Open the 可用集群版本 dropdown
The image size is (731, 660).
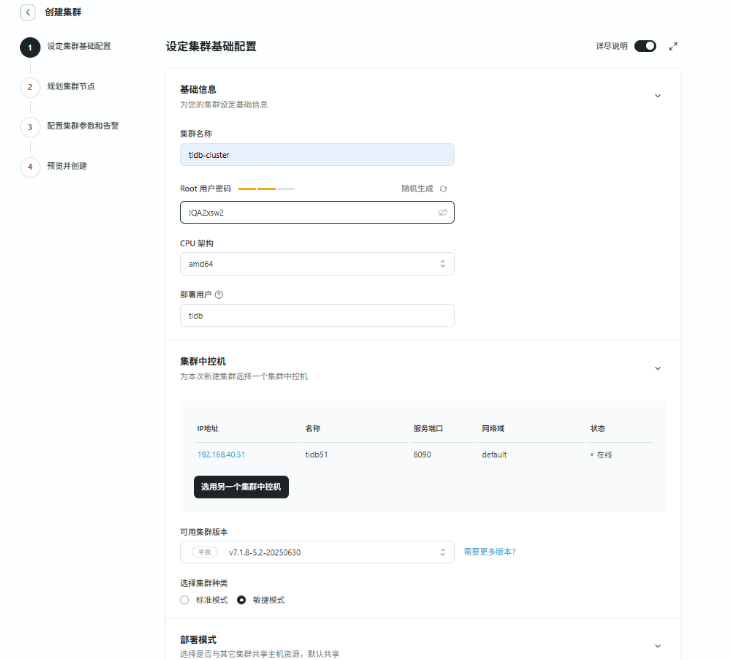click(316, 552)
